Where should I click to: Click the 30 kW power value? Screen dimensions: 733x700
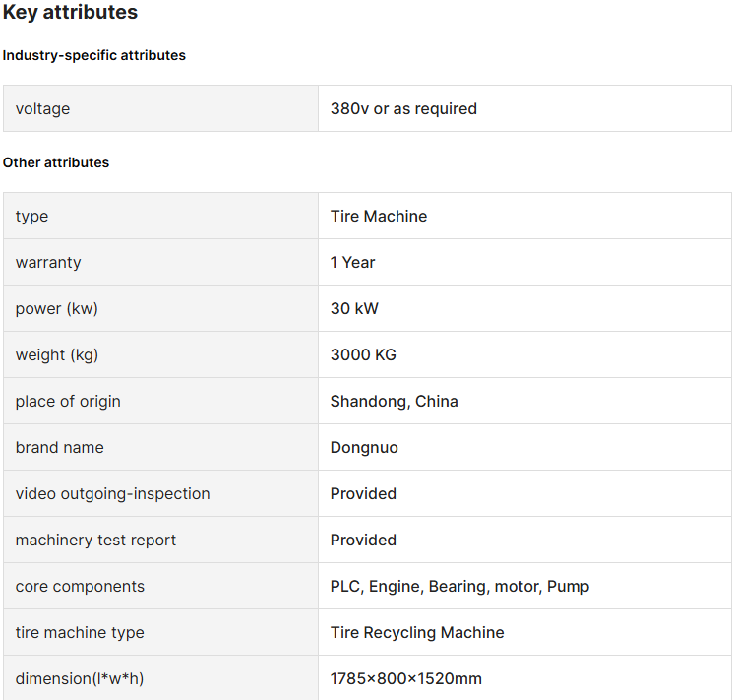tap(354, 308)
